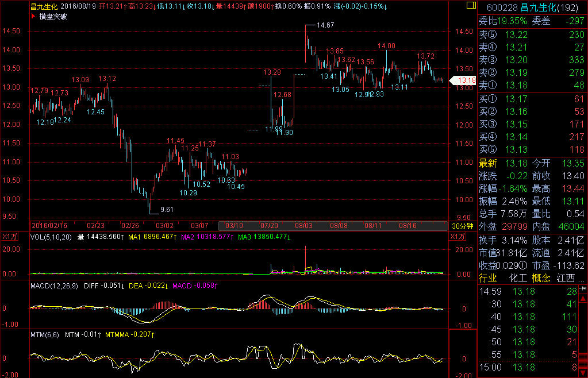Click the 13.18 current price tag on axis

[464, 80]
